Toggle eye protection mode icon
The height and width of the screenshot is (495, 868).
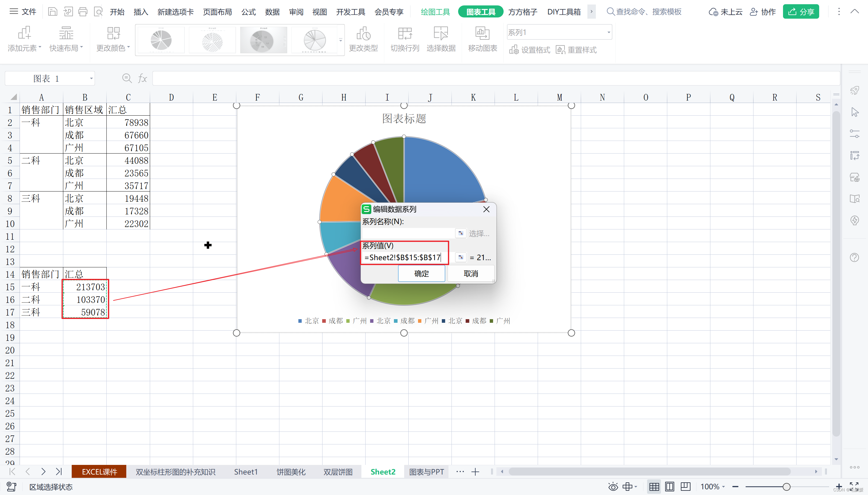point(613,487)
